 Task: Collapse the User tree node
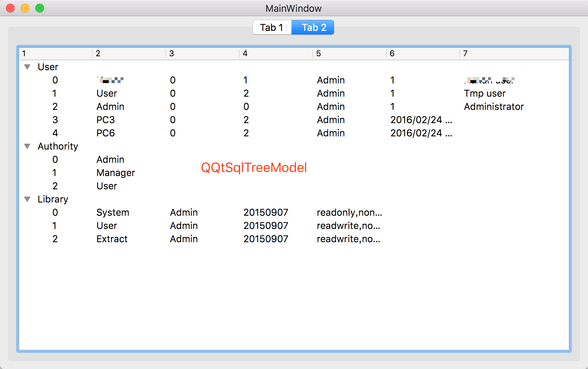click(27, 67)
